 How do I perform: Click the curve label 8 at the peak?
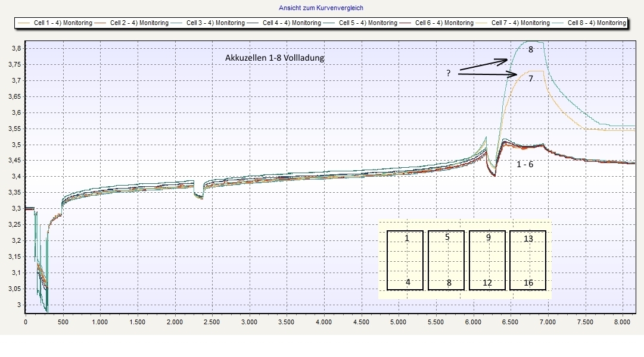pyautogui.click(x=530, y=51)
